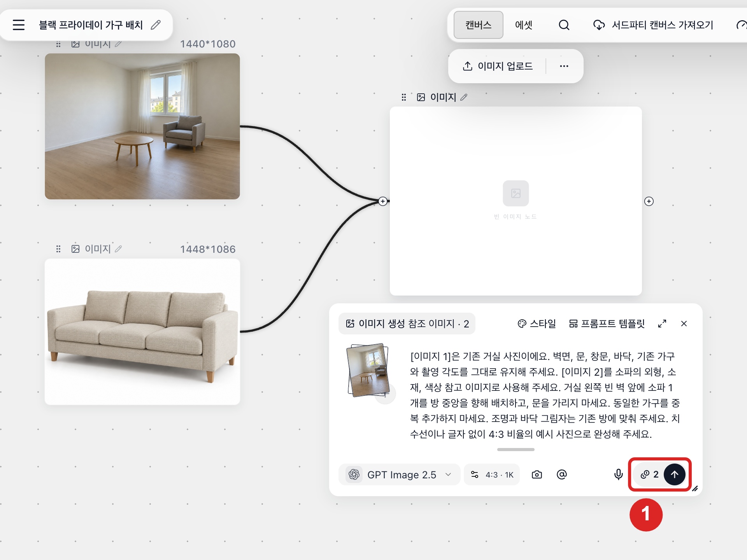747x560 pixels.
Task: Select the living room image node
Action: point(142,126)
